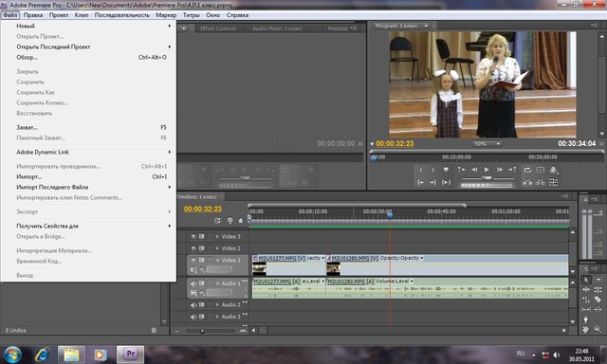The height and width of the screenshot is (364, 607).
Task: Expand the Video 2 track
Action: (217, 248)
